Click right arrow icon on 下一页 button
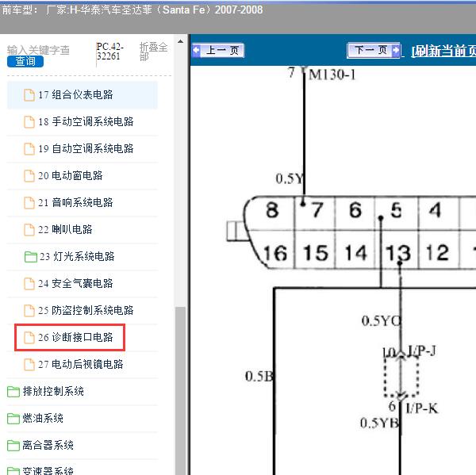The image size is (476, 475). pyautogui.click(x=396, y=51)
